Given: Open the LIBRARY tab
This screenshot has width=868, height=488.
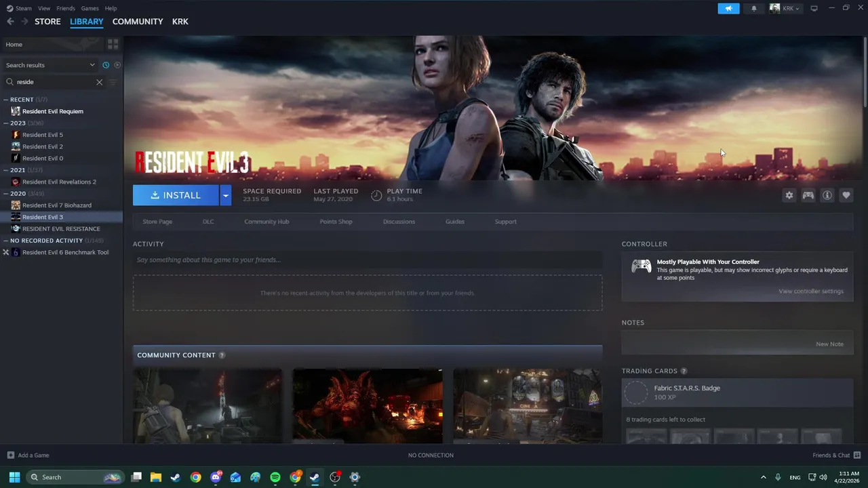Looking at the screenshot, I should tap(87, 22).
